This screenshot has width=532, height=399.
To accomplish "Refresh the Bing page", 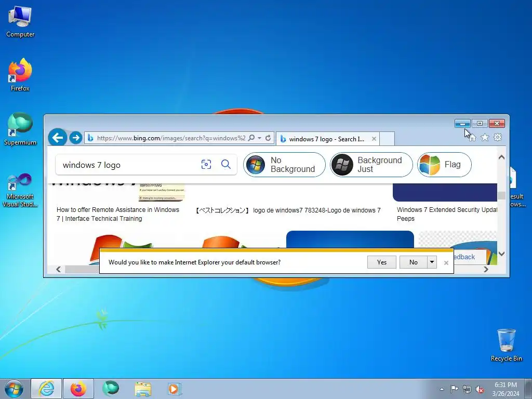I will pyautogui.click(x=268, y=138).
